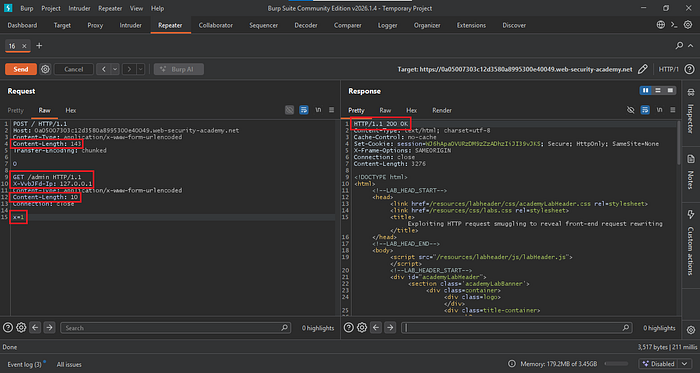Viewport: 700px width, 373px height.
Task: Open the Event log
Action: tap(25, 365)
